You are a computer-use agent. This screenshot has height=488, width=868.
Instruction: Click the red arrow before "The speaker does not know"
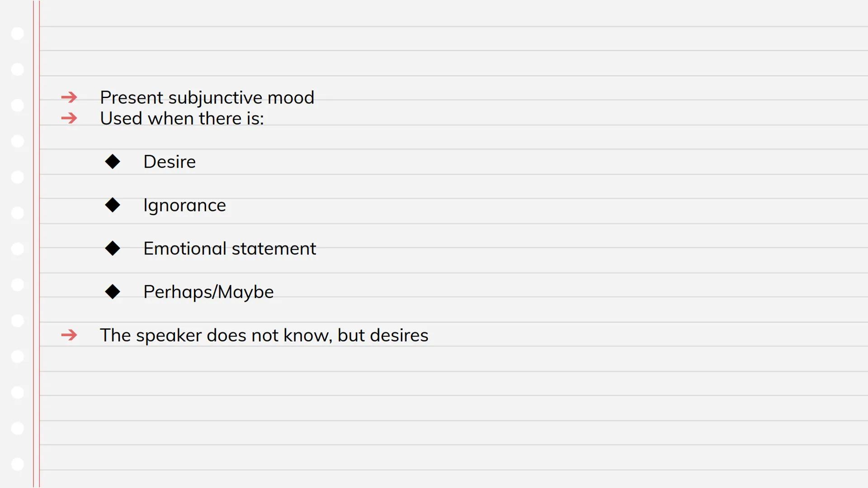(x=69, y=335)
